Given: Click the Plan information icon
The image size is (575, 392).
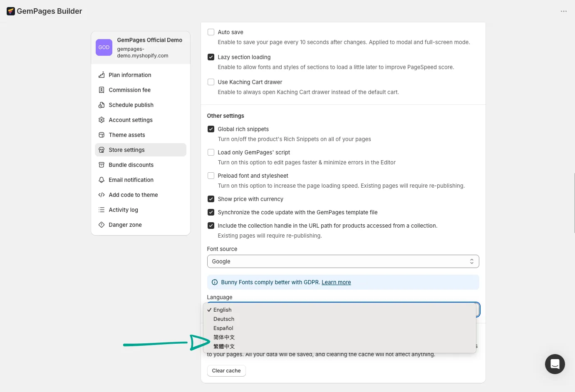Looking at the screenshot, I should tap(102, 75).
